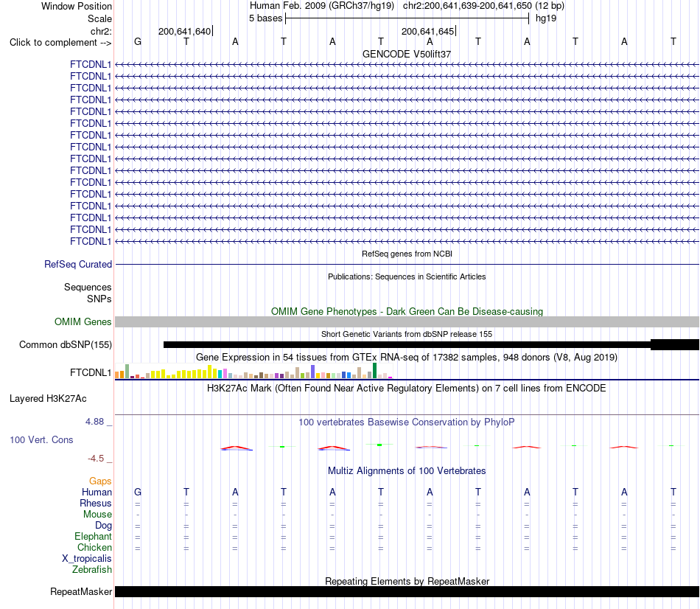Click the '5 bases' scale label
Viewport: 700px width, 609px height.
pos(265,18)
